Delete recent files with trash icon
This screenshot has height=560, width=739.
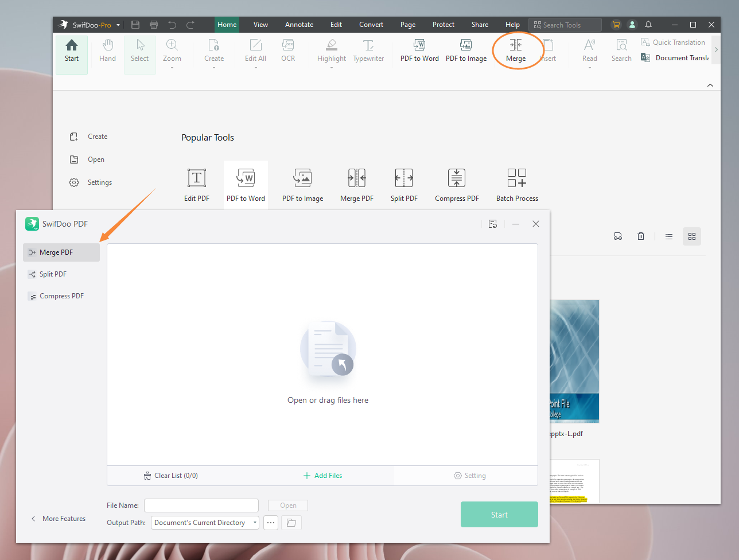click(641, 236)
